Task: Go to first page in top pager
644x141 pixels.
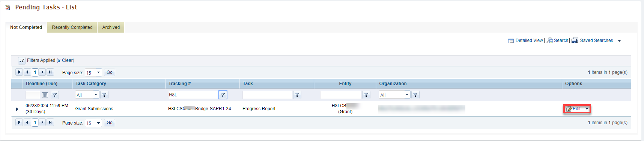Action: 19,72
